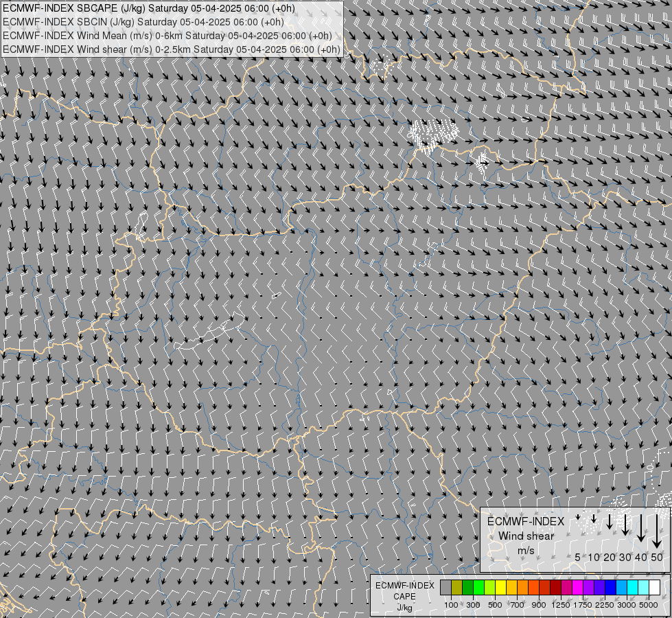Click the SBCAPE (J/kg) title line

pyautogui.click(x=148, y=8)
